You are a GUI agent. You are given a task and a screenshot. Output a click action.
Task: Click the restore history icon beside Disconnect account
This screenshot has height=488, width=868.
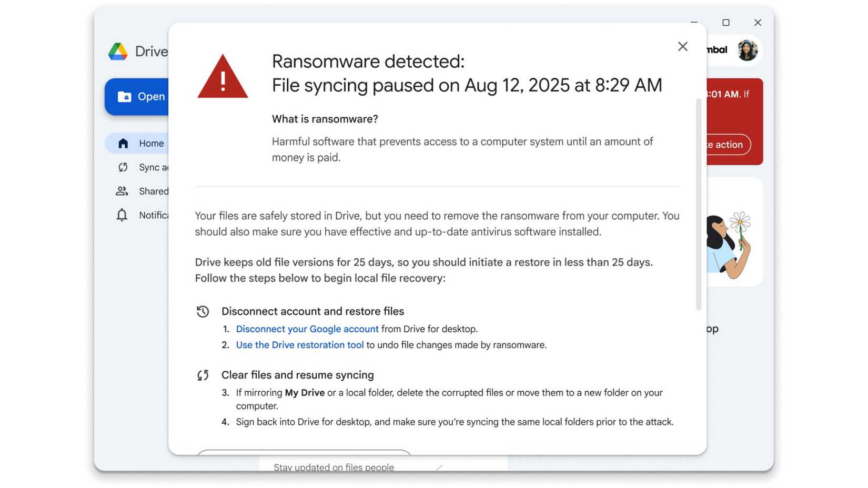pyautogui.click(x=203, y=311)
